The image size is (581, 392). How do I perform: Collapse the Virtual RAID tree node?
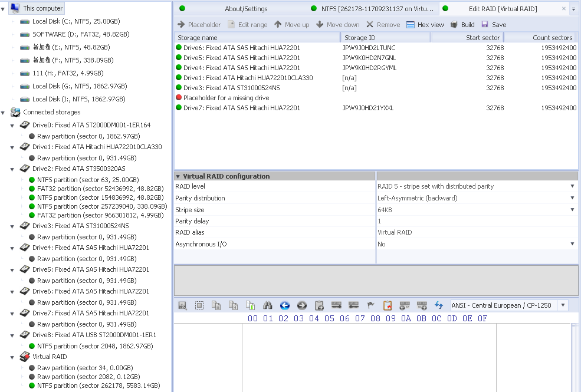click(12, 358)
